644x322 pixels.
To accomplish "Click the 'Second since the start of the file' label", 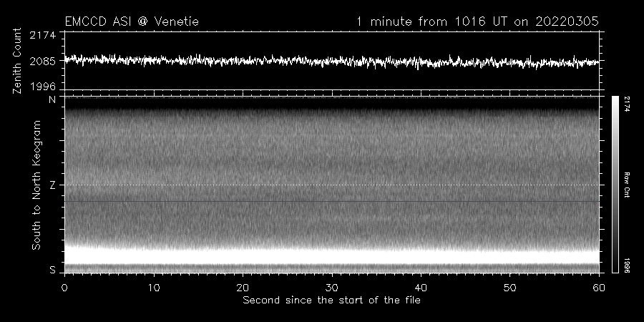I will [x=331, y=301].
